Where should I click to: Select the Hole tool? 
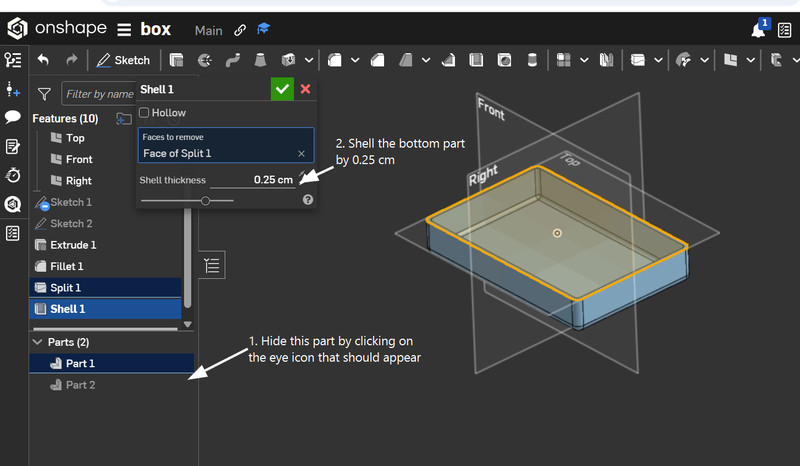pos(504,60)
